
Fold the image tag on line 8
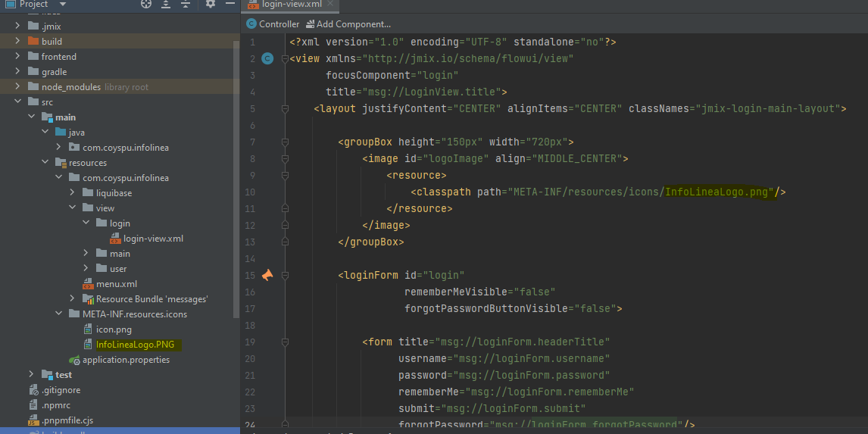[x=285, y=159]
